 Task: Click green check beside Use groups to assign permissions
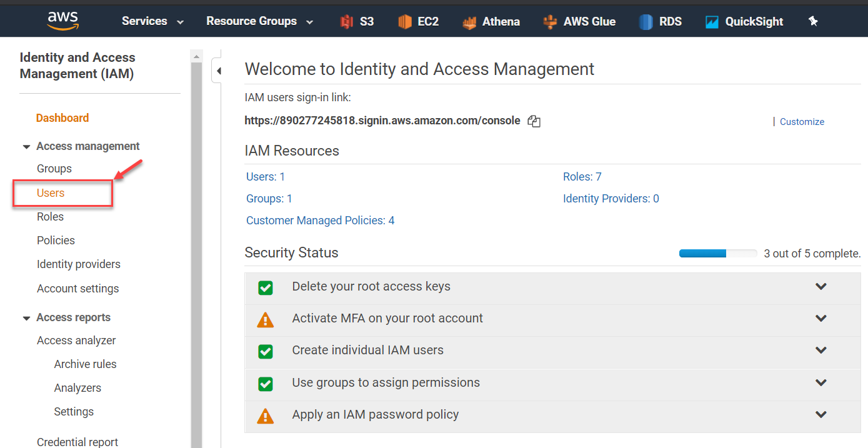coord(266,383)
